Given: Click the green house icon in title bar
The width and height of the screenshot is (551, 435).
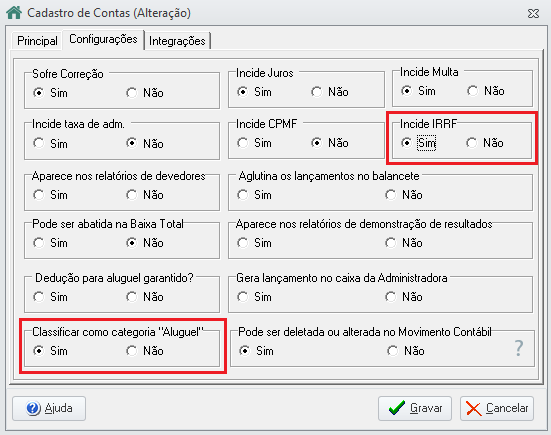Looking at the screenshot, I should point(14,13).
